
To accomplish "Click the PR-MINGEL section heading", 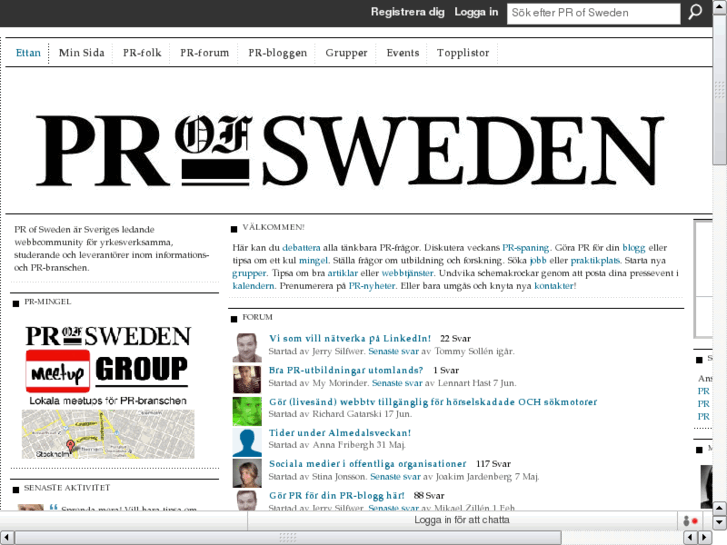I will [47, 301].
